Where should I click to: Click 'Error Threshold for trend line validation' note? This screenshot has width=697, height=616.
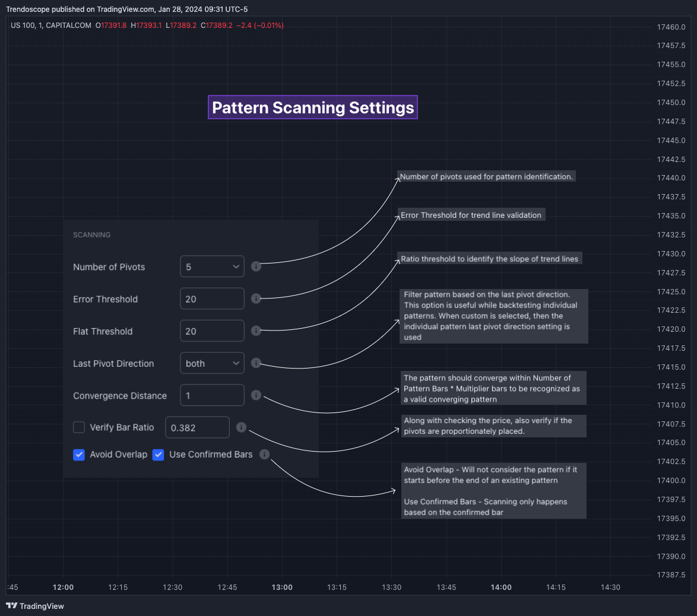471,215
